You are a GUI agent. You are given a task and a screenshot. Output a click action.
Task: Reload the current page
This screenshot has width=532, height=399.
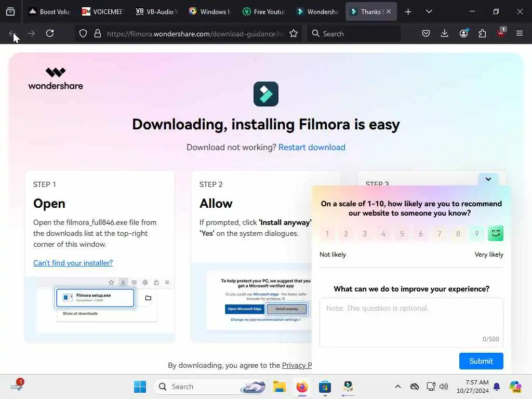click(x=50, y=33)
